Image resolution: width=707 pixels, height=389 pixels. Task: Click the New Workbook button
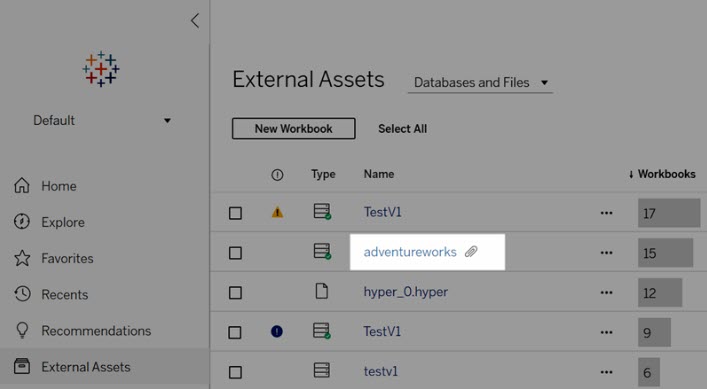pos(294,128)
